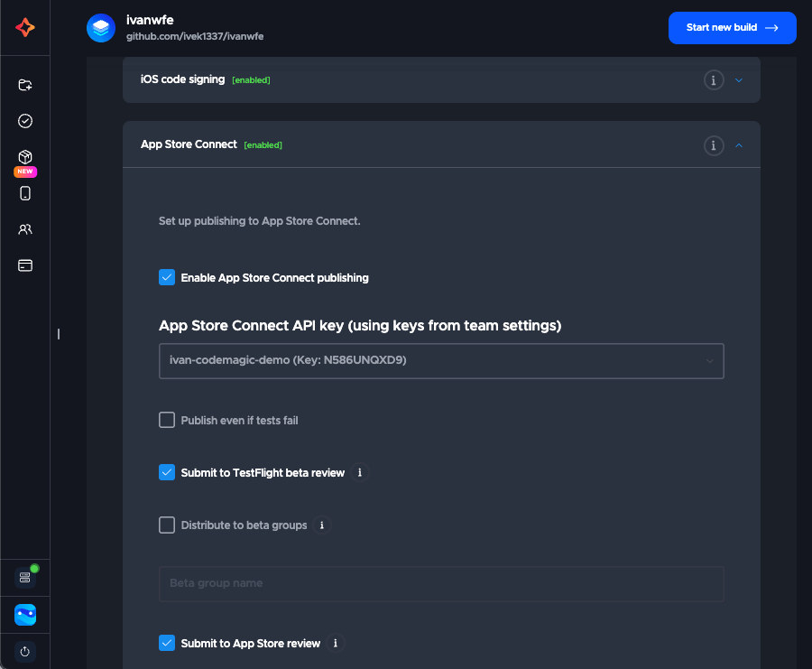
Task: Show info for Submit to TestFlight beta review
Action: point(360,472)
